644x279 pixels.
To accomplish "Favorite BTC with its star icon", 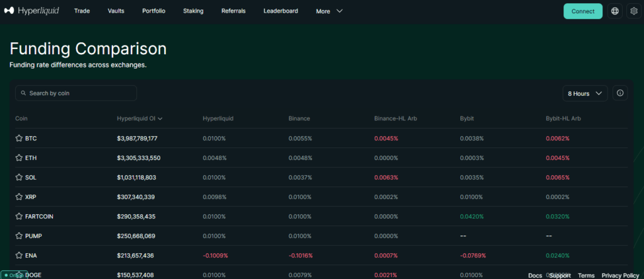I will pyautogui.click(x=19, y=138).
